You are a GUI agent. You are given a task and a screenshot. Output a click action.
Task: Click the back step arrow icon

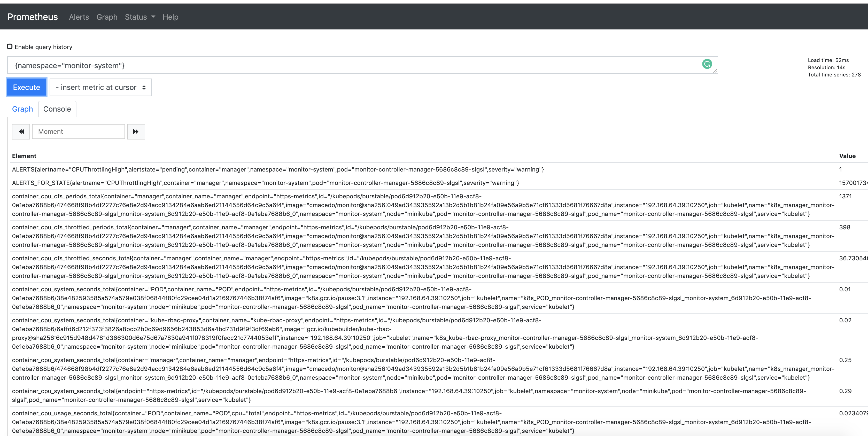(x=22, y=131)
